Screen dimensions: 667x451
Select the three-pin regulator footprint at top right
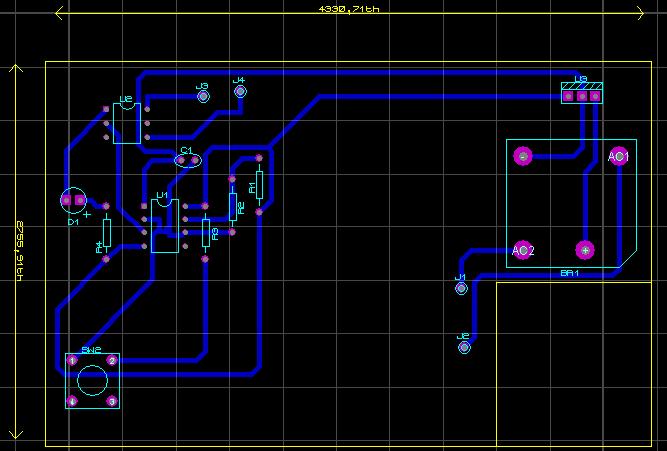click(x=582, y=95)
